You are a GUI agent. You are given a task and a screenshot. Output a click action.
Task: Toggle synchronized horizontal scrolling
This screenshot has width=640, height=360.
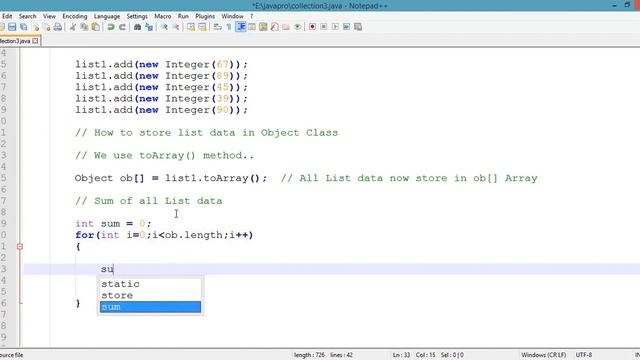[202, 27]
